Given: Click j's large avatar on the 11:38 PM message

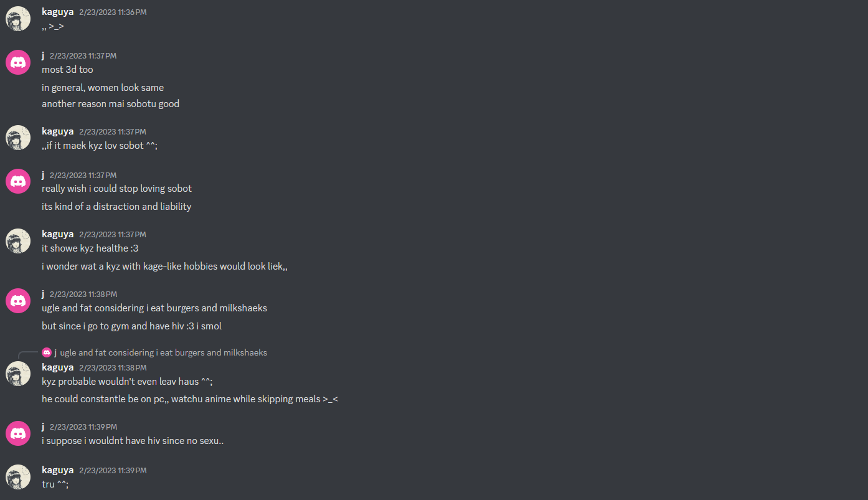Looking at the screenshot, I should 18,301.
